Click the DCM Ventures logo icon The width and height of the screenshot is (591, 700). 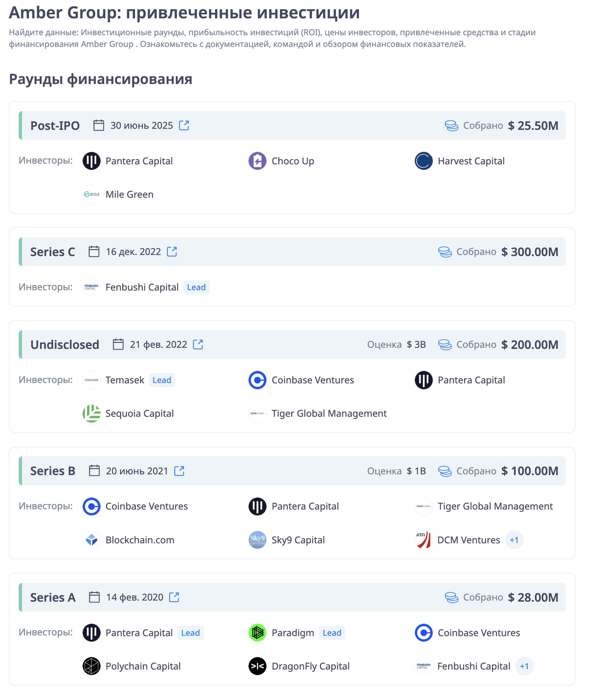pos(424,540)
